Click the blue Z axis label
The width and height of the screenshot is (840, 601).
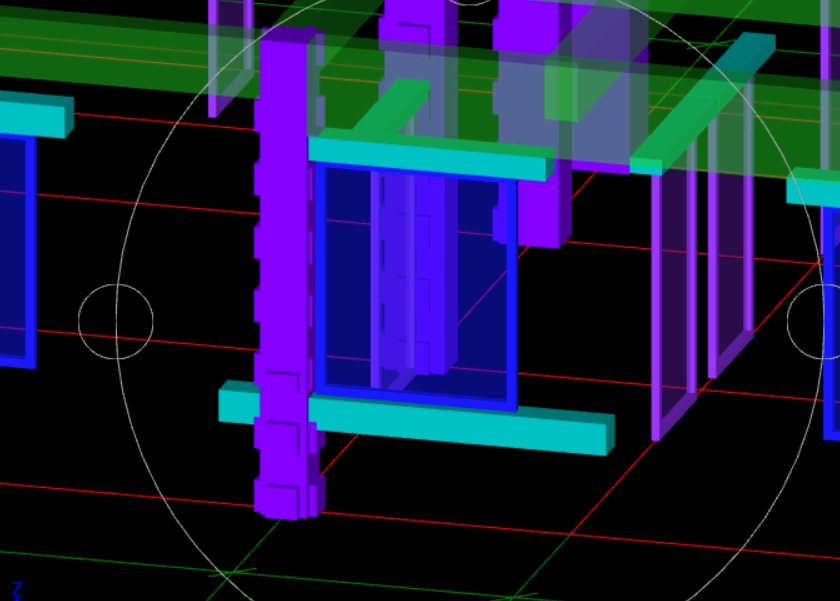tap(17, 591)
